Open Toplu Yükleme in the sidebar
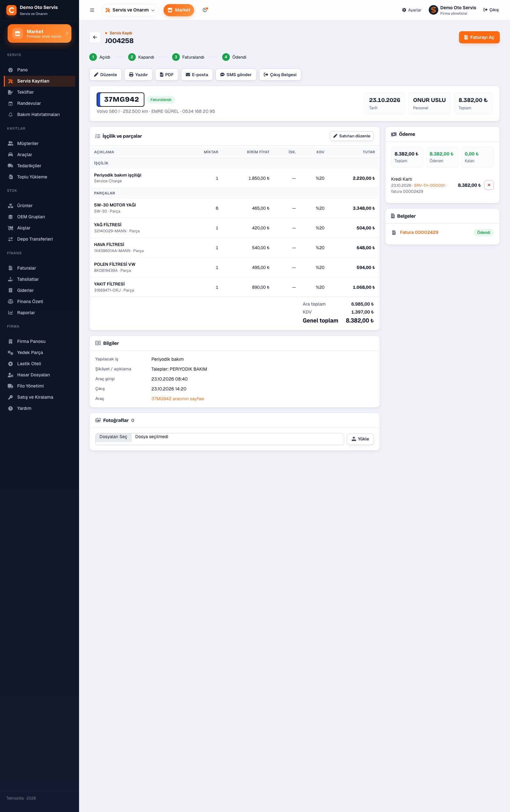510x812 pixels. pyautogui.click(x=40, y=177)
